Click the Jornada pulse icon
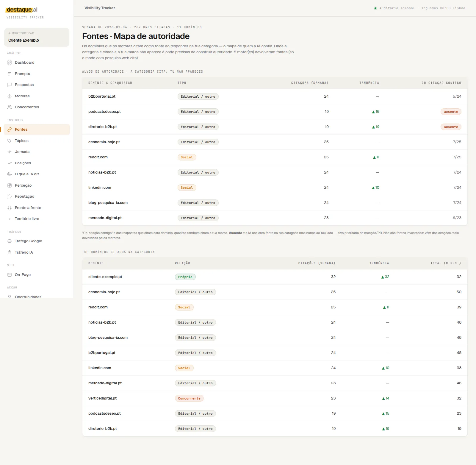 tap(10, 152)
